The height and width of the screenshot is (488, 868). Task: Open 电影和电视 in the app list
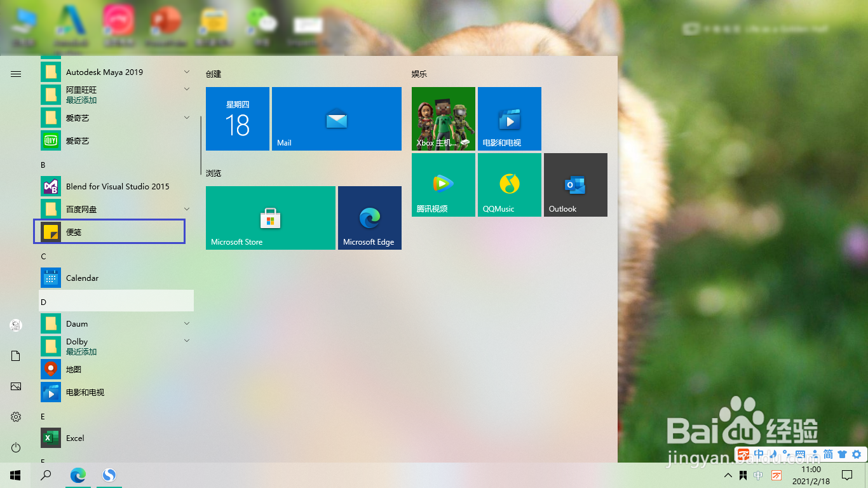[x=117, y=392]
